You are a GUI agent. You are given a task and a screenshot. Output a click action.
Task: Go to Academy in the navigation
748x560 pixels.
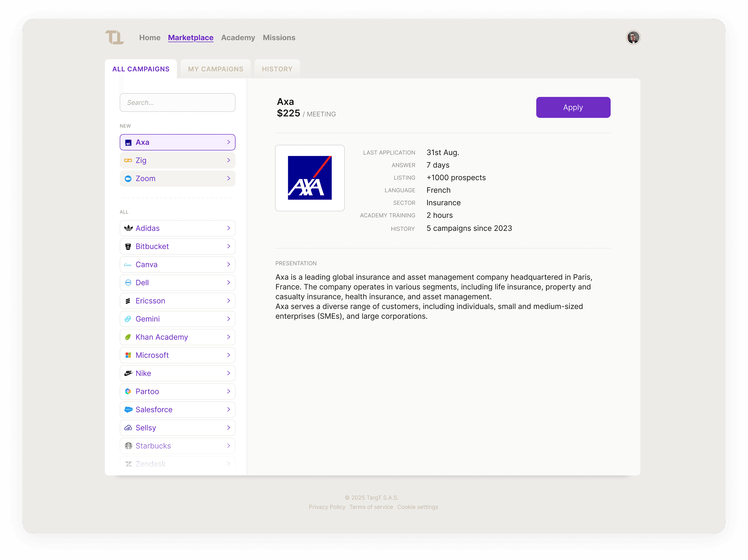click(238, 38)
